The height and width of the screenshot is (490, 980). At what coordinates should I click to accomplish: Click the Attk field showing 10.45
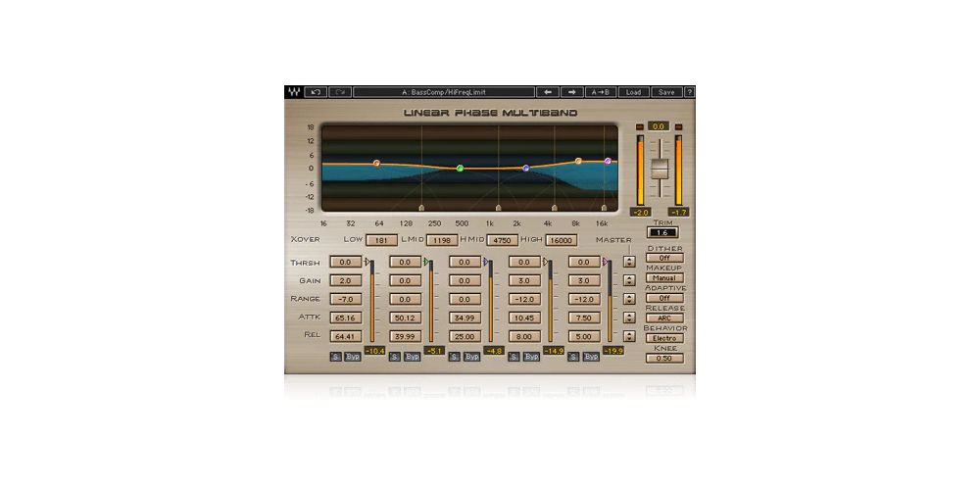coord(524,318)
